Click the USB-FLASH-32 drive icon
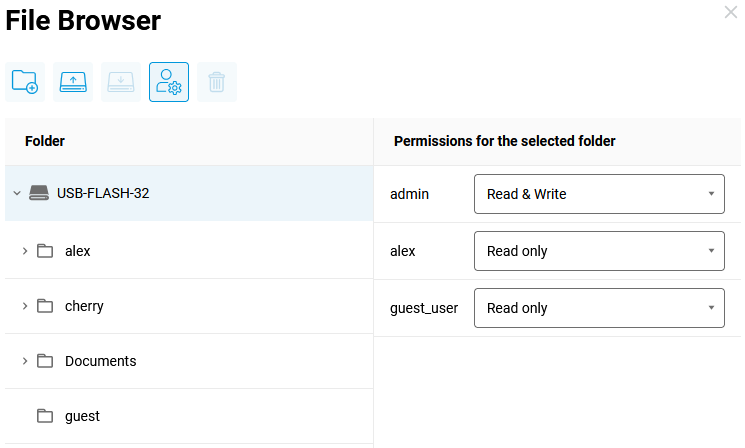This screenshot has height=448, width=745. (39, 193)
